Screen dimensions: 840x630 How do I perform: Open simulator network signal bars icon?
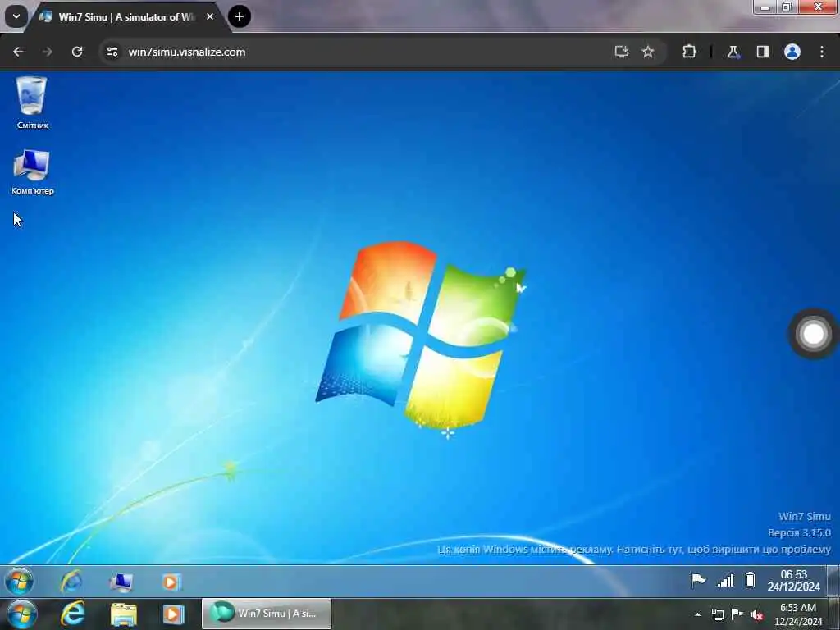click(725, 580)
